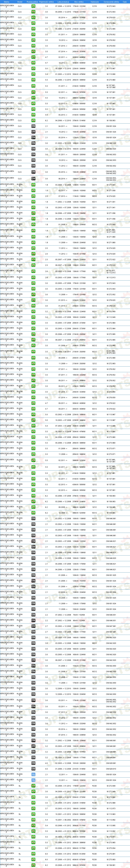Click the Marka column header
The width and height of the screenshot is (130, 868).
click(7, 2)
